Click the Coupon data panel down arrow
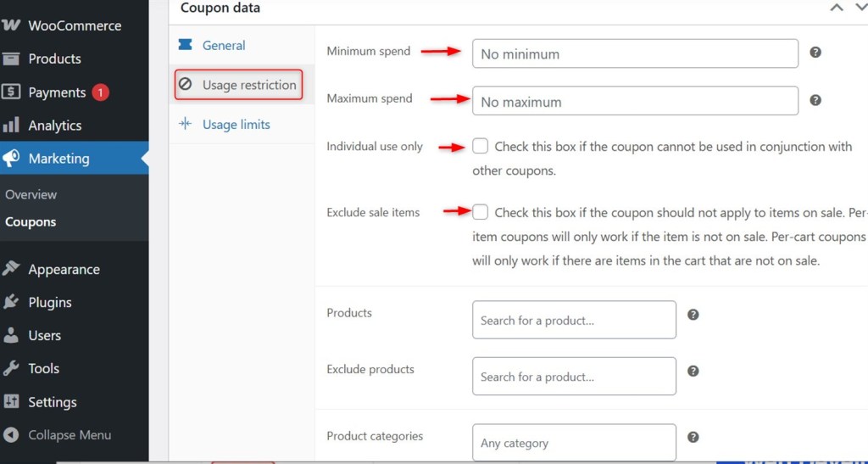Viewport: 868px width, 464px height. [x=861, y=8]
